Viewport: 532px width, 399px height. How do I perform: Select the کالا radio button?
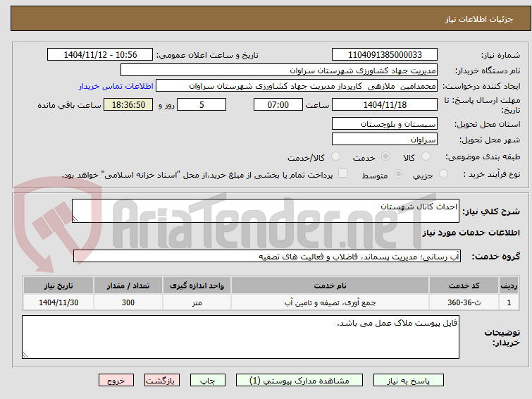pos(426,156)
